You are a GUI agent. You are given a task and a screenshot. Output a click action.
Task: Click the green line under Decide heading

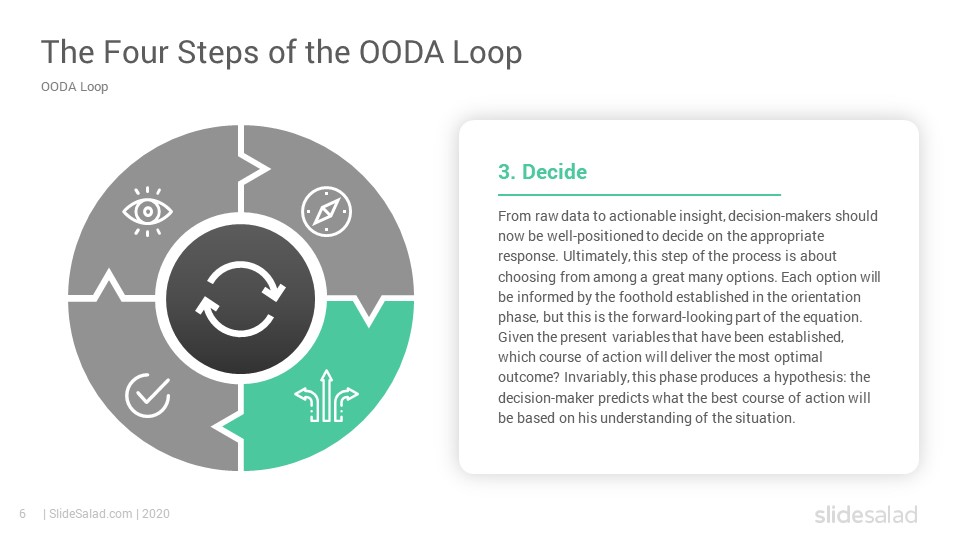[639, 195]
